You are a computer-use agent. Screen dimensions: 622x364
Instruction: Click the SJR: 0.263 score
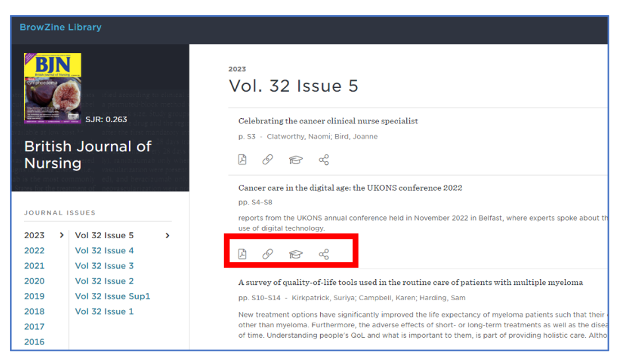(106, 119)
